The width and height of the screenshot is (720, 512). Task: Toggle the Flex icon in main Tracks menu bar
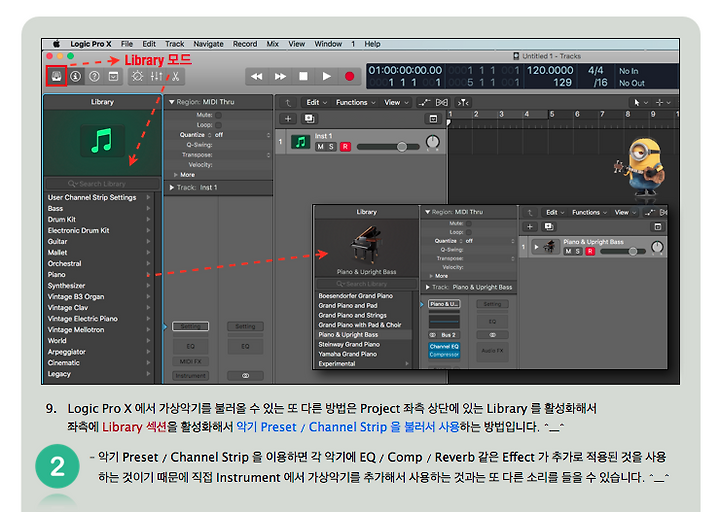[x=442, y=102]
